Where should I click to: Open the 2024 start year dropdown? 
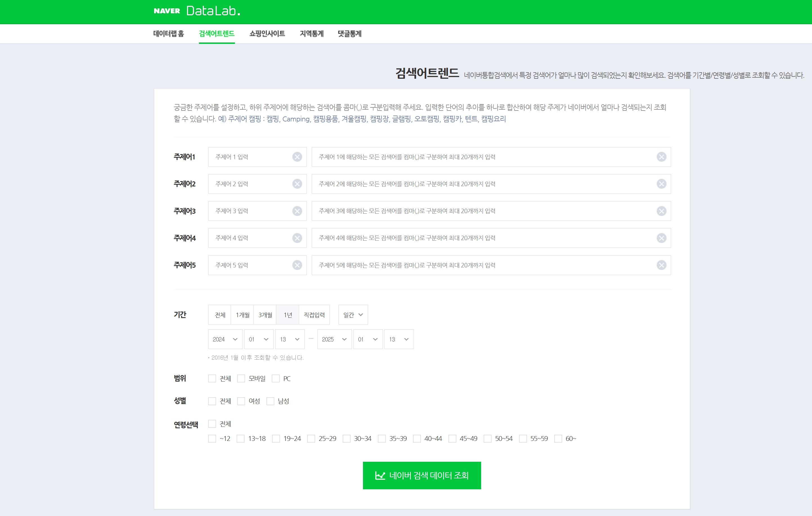pyautogui.click(x=225, y=339)
